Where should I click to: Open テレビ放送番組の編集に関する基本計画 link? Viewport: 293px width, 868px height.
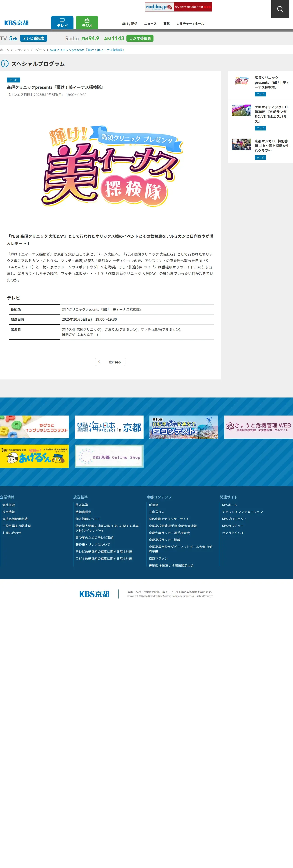[x=104, y=552]
